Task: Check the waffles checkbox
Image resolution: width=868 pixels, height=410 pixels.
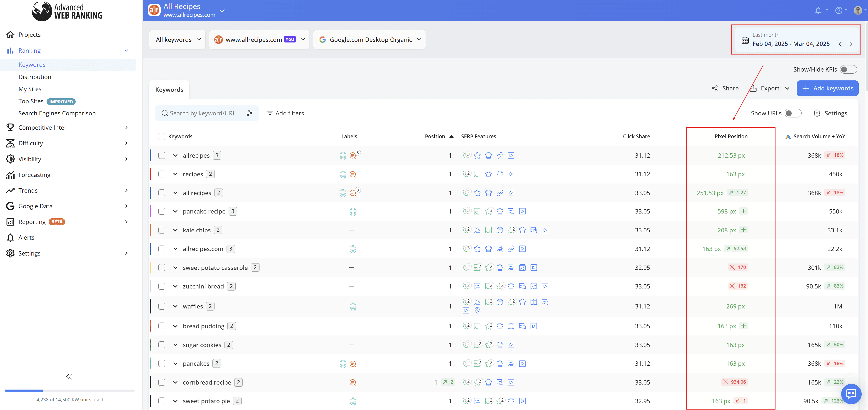Action: [x=162, y=306]
